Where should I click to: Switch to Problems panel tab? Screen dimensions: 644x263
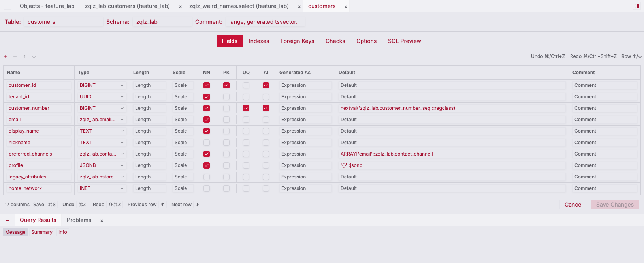click(79, 220)
